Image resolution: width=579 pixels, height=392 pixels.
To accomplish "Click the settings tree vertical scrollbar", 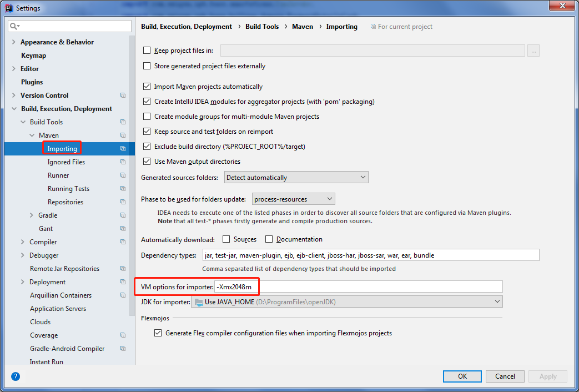I will click(132, 175).
